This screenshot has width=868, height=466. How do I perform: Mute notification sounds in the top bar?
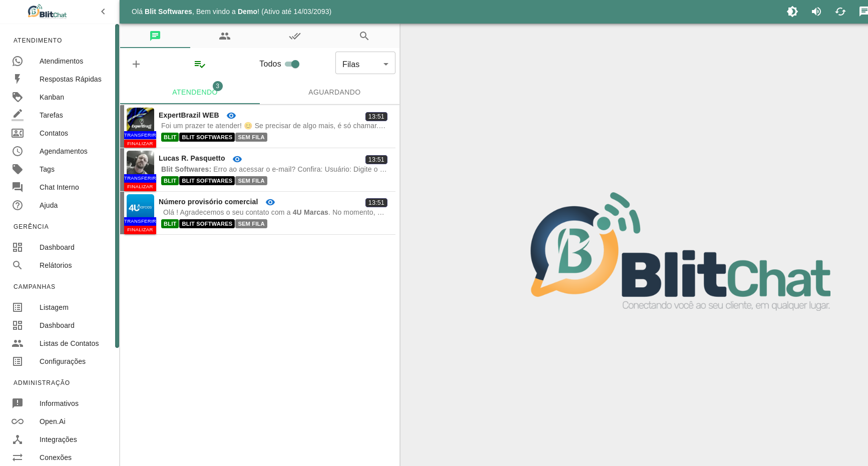coord(816,12)
